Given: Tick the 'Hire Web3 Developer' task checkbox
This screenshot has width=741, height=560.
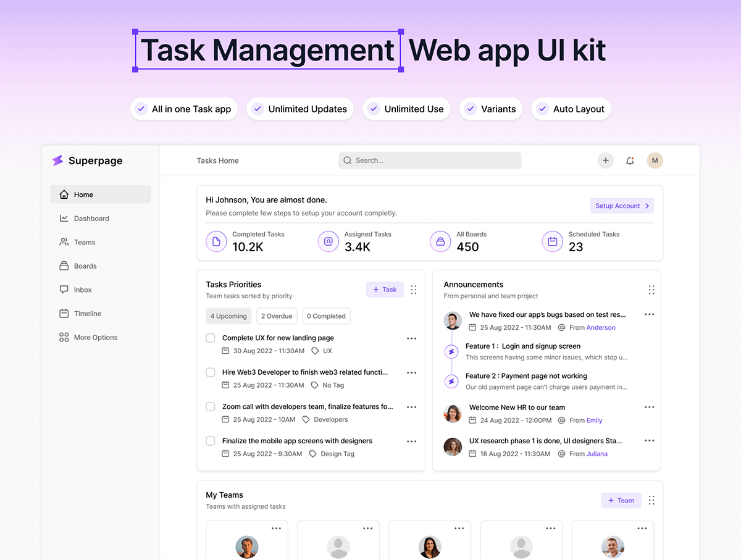Looking at the screenshot, I should [211, 372].
